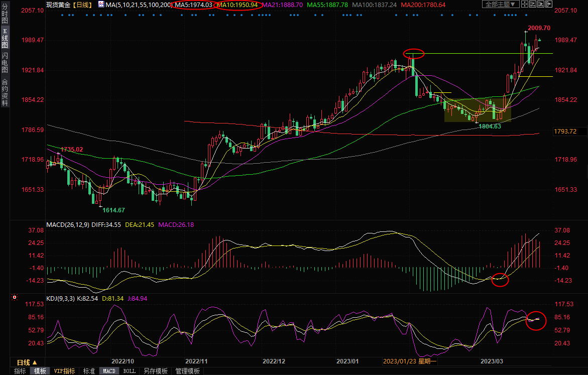588x375 pixels.
Task: Switch to the 分时图 side tab
Action: pos(5,15)
